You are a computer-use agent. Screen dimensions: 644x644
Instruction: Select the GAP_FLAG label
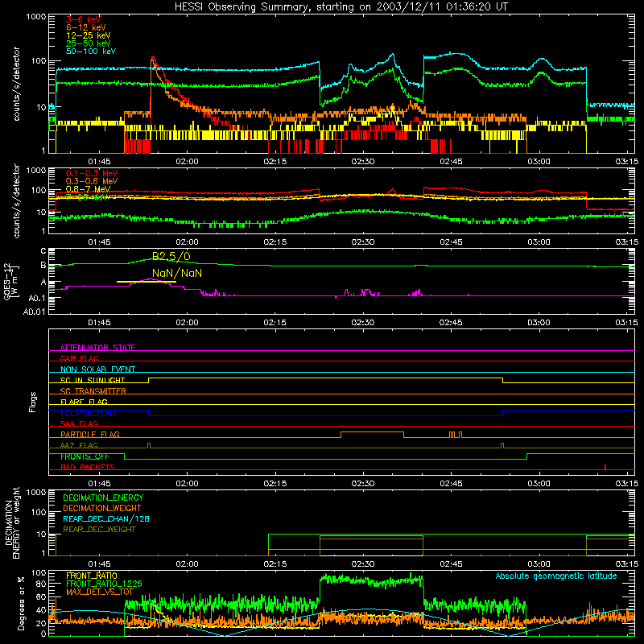click(79, 358)
